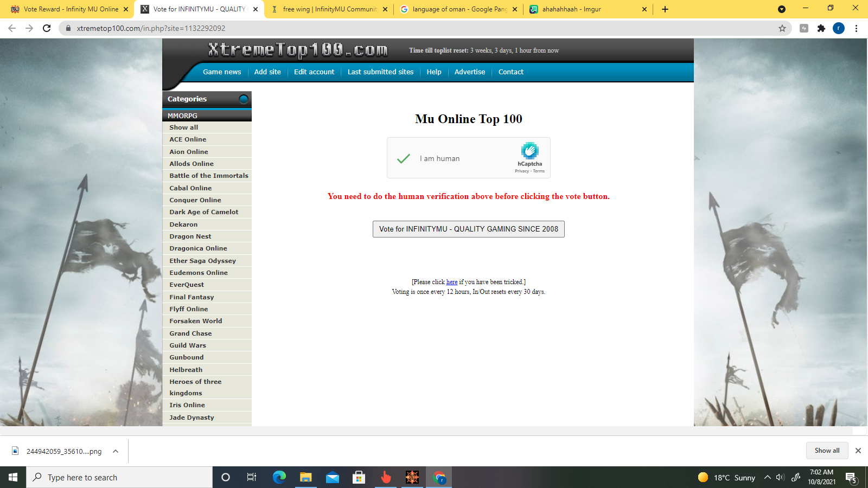Switch to language of oman Google tab
The height and width of the screenshot is (488, 868).
coord(459,9)
